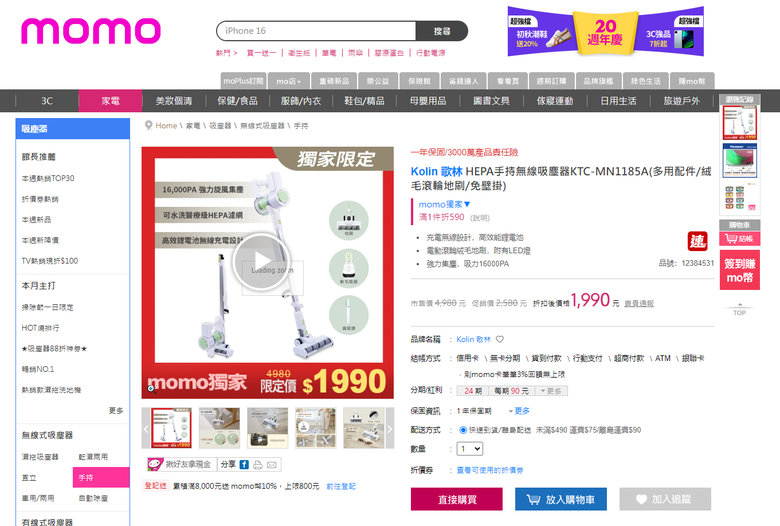Click the heart icon beside Kolin brand name
Viewport: 780px width, 526px height.
[x=500, y=339]
